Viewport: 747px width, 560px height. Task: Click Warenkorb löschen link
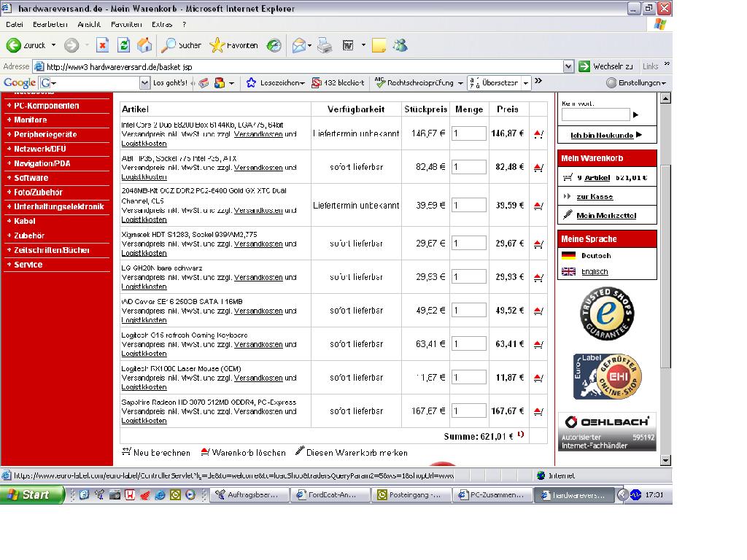click(243, 452)
